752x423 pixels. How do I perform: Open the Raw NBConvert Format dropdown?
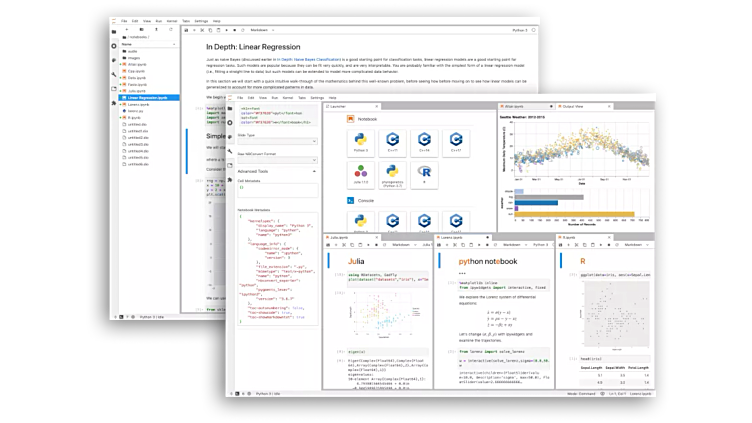coord(276,160)
